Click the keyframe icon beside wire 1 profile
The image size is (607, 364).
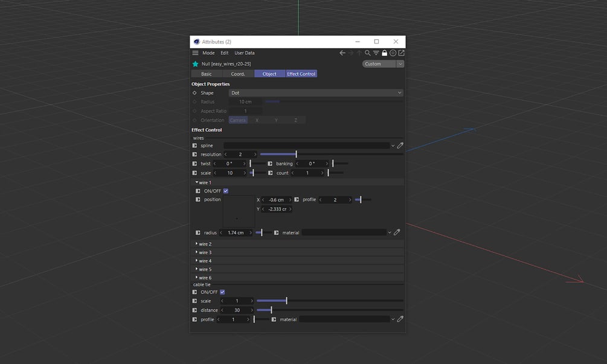pyautogui.click(x=297, y=200)
